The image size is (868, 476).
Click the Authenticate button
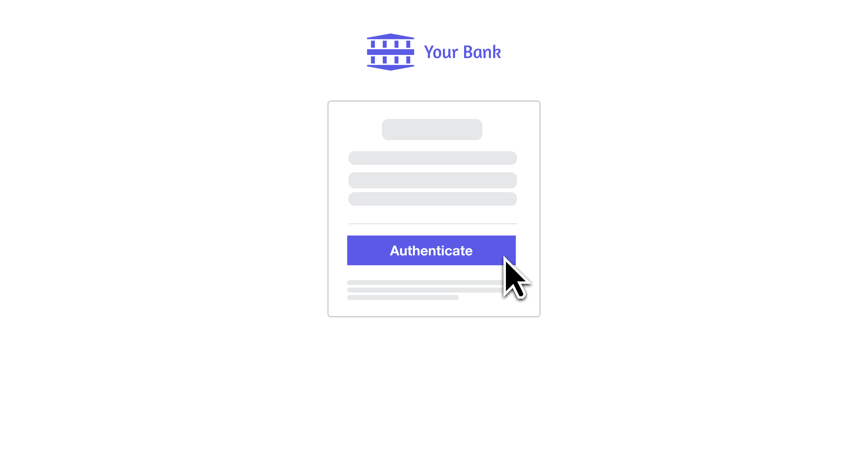(x=431, y=250)
